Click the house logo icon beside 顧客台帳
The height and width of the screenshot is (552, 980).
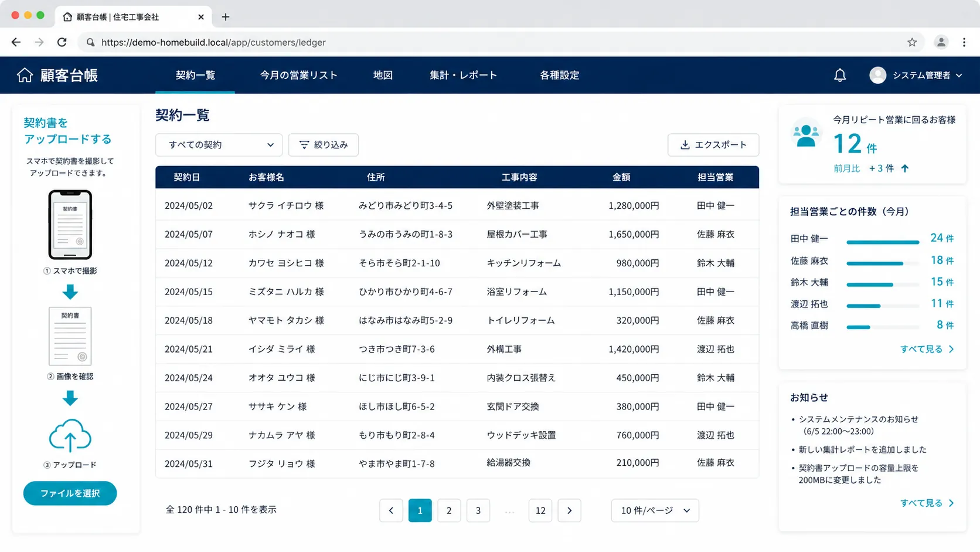[25, 75]
